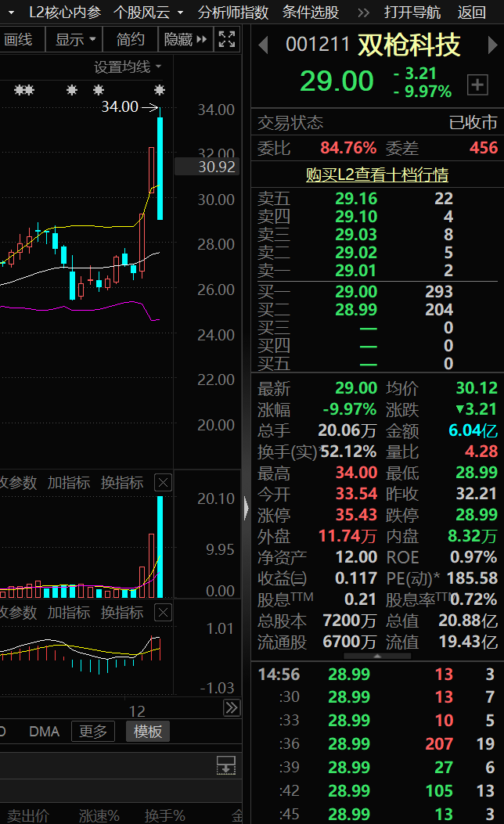Click the trade tick with volume 207
Screen dimensions: 504x824
point(377,744)
